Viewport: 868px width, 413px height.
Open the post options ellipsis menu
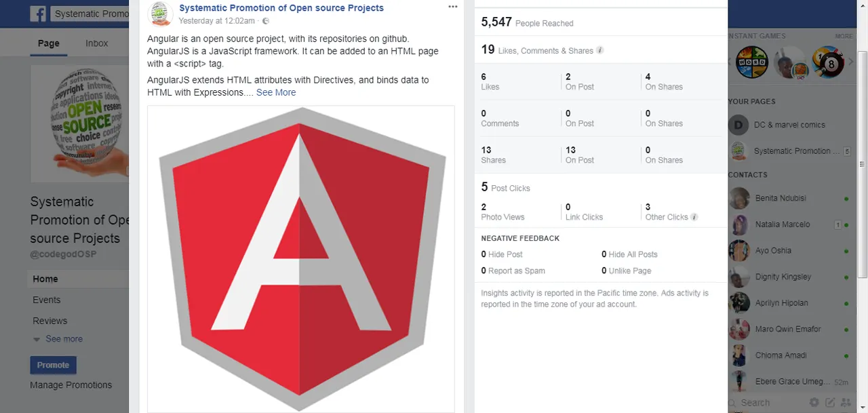pos(453,7)
